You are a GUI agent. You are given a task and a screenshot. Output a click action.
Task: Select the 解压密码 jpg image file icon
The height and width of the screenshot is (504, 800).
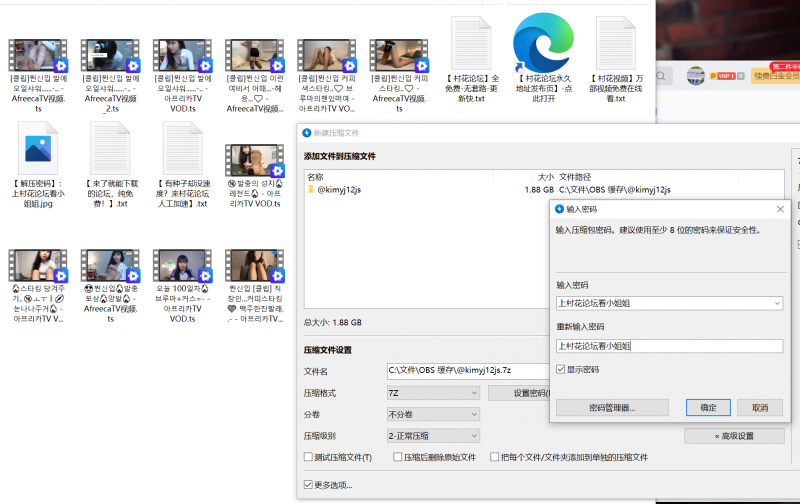(41, 149)
